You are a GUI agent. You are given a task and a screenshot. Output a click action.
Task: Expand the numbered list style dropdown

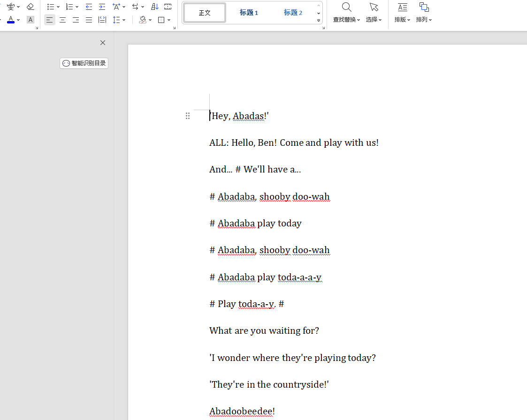(77, 7)
